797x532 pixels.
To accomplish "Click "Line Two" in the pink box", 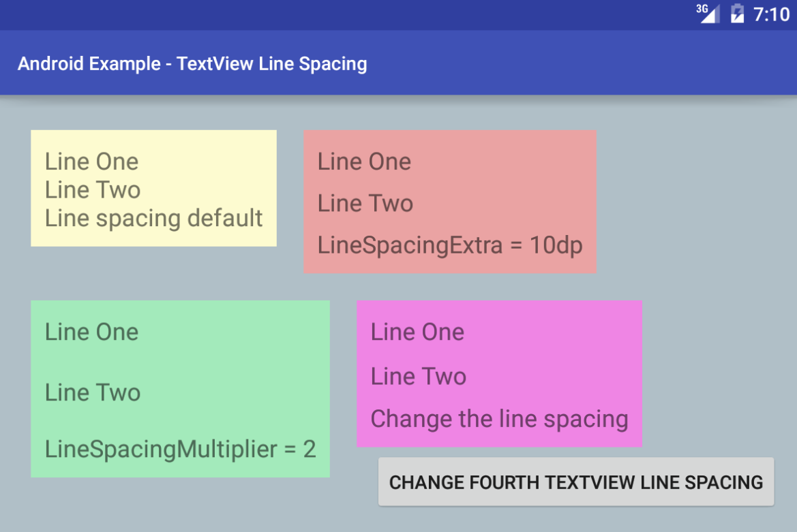I will (x=419, y=377).
